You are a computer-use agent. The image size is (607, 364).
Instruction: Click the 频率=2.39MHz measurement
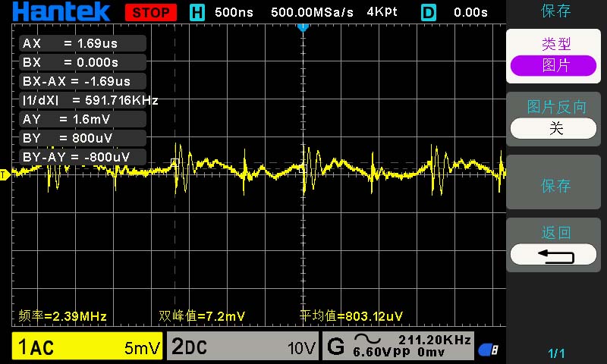tap(63, 316)
